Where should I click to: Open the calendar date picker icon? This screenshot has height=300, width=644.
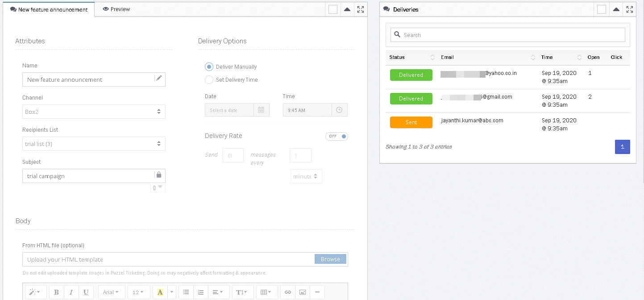(x=261, y=110)
